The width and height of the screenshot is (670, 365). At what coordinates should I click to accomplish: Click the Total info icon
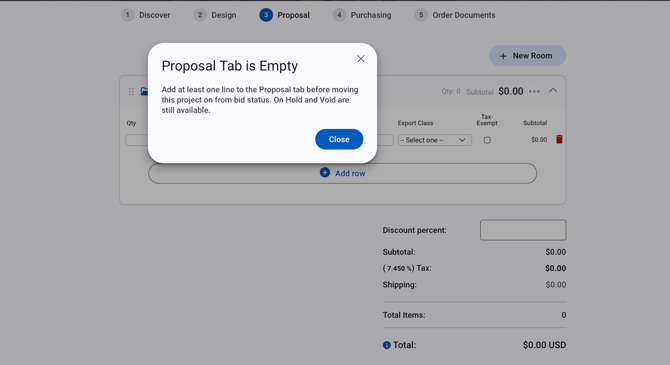point(387,345)
